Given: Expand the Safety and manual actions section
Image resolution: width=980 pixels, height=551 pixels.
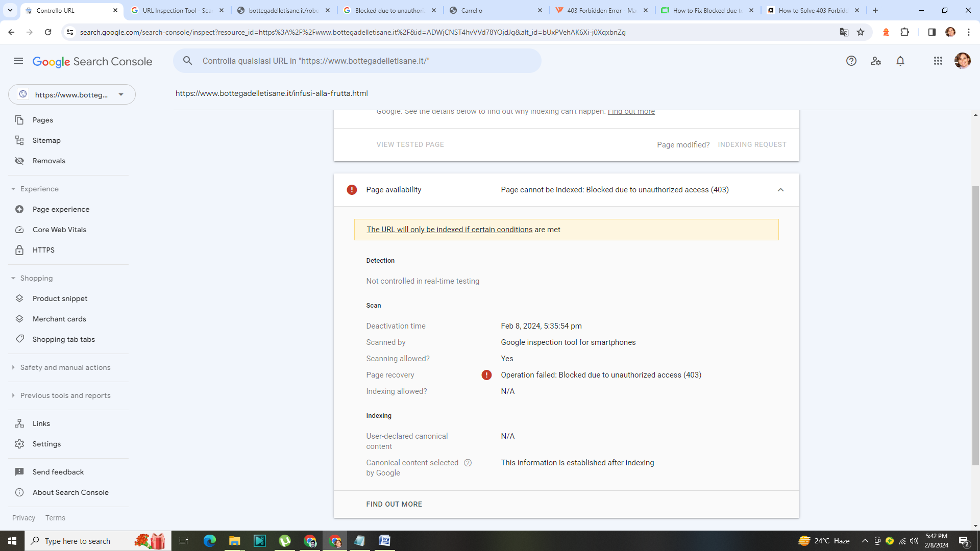Looking at the screenshot, I should 65,367.
